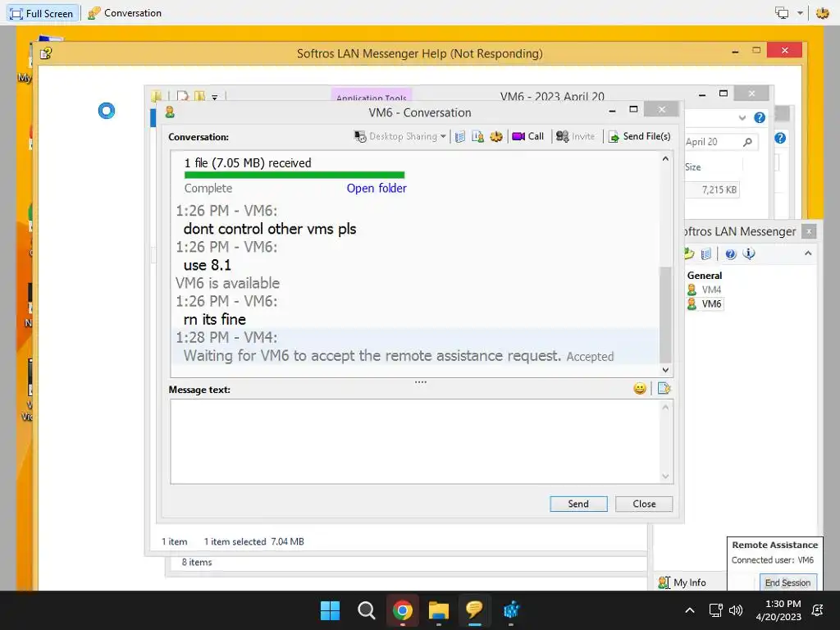Click the Conversation button in top toolbar
This screenshot has height=630, width=840.
125,13
